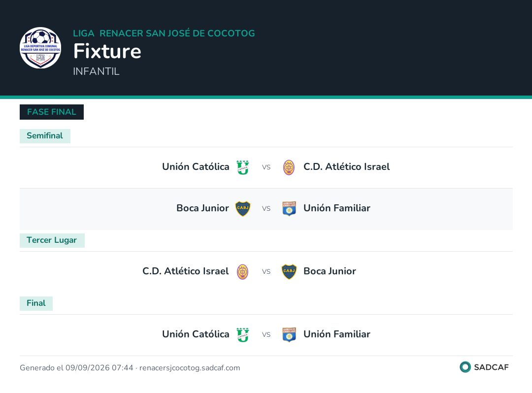
Task: Click Liga Renacer San José de Cocotog title
Action: 164,33
